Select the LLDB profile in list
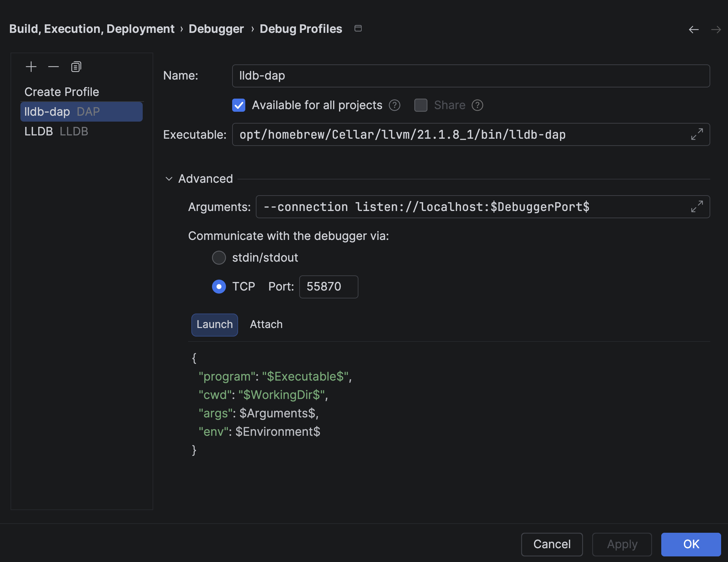This screenshot has height=562, width=728. 81,131
